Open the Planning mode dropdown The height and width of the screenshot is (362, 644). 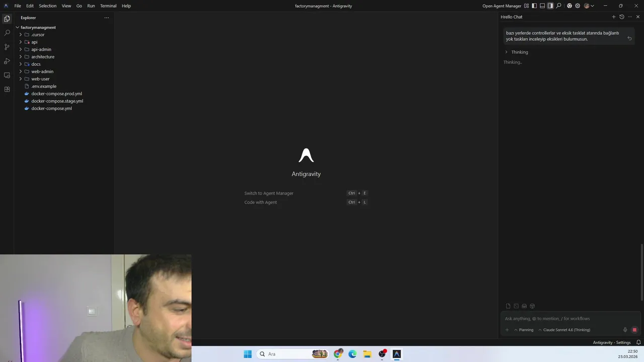523,330
